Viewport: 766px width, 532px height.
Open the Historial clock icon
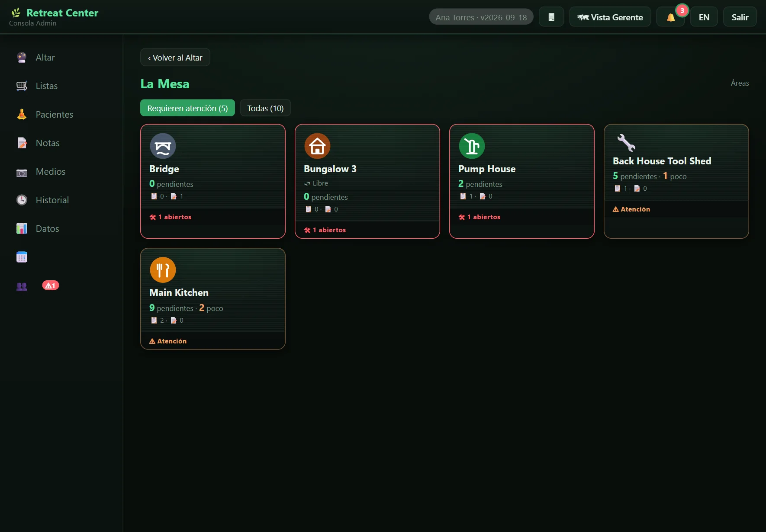click(x=22, y=200)
